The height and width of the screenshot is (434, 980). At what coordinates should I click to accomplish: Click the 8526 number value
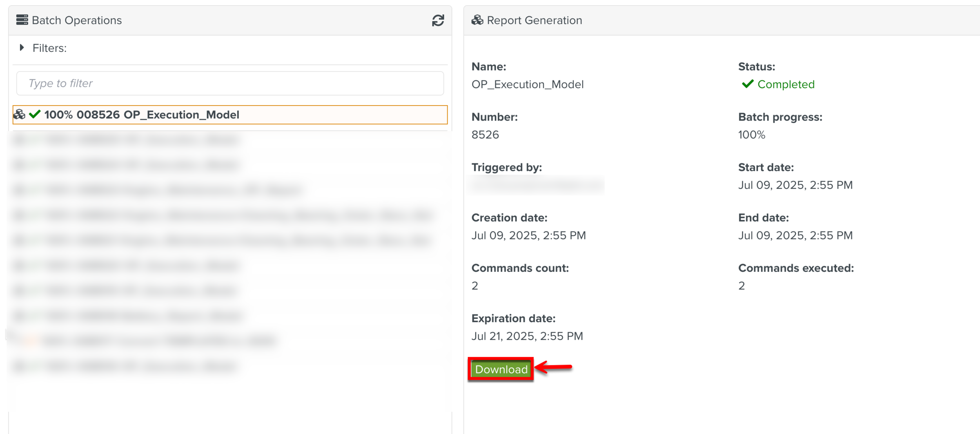click(x=485, y=135)
